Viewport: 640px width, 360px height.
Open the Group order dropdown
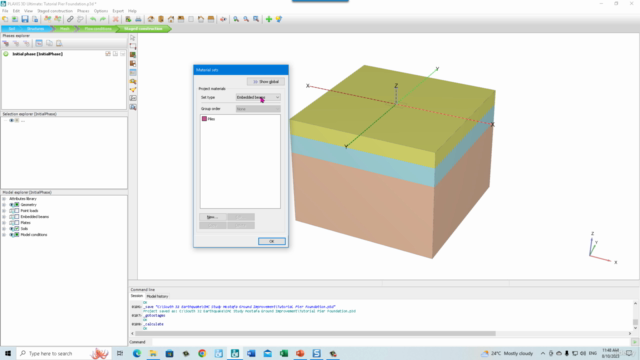(258, 109)
